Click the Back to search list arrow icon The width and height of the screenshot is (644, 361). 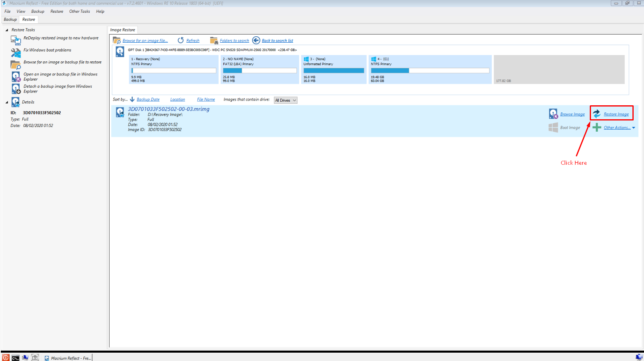pyautogui.click(x=256, y=40)
